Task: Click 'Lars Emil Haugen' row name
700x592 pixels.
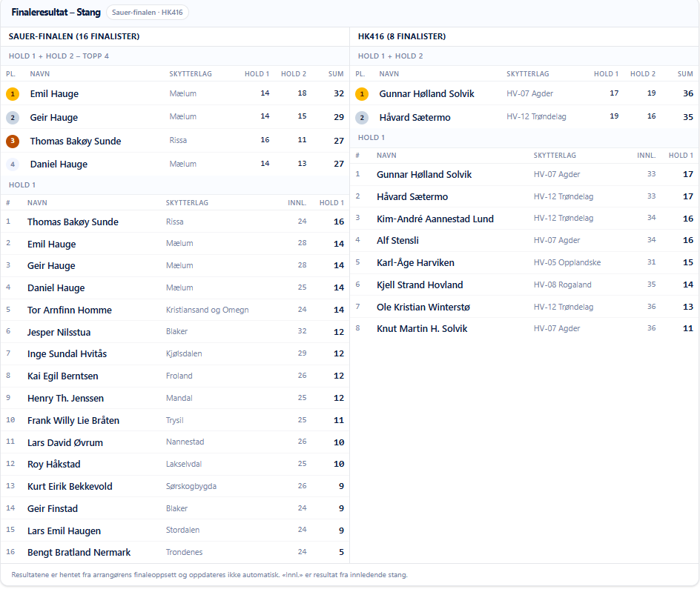Action: click(65, 531)
